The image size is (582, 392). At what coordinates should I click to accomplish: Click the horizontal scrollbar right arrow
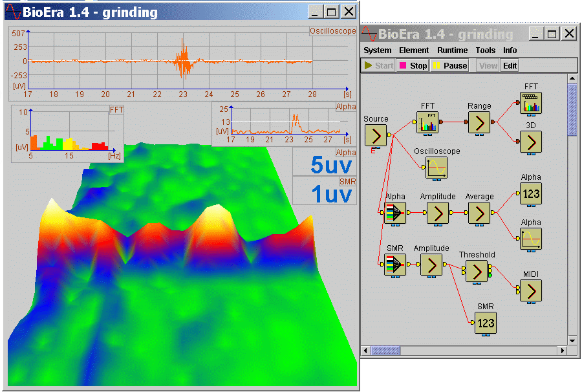[563, 350]
